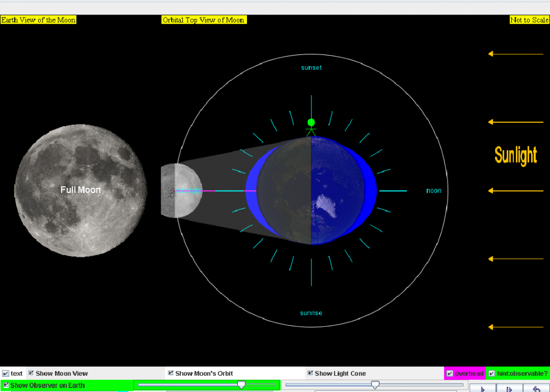
Task: Toggle hint:observable? checkbox
Action: 492,373
